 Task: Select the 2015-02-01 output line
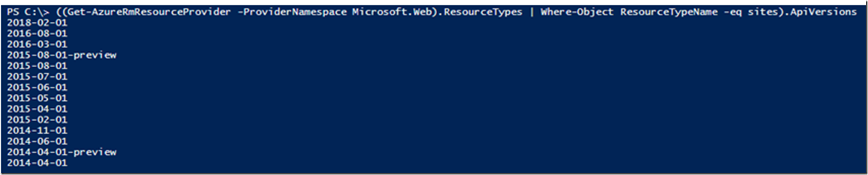37,120
